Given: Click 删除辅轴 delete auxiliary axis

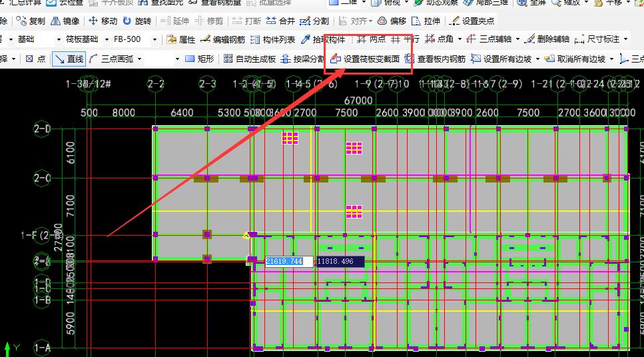Looking at the screenshot, I should pos(547,39).
